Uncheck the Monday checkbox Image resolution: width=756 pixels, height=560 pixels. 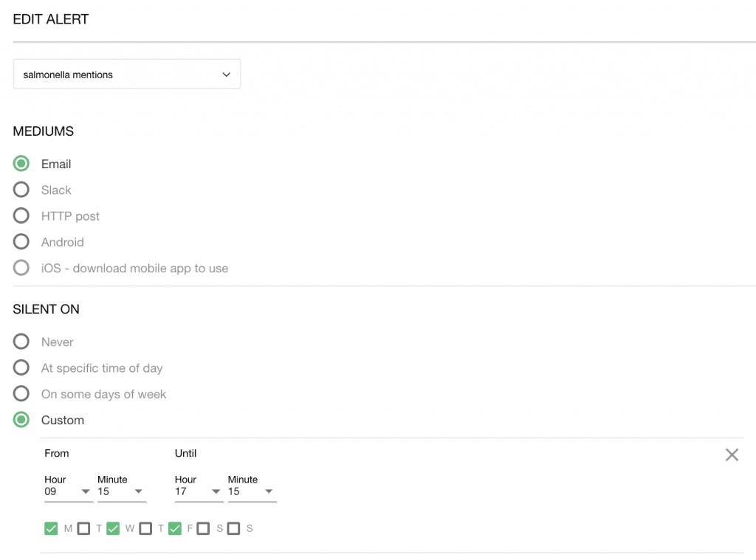(51, 528)
